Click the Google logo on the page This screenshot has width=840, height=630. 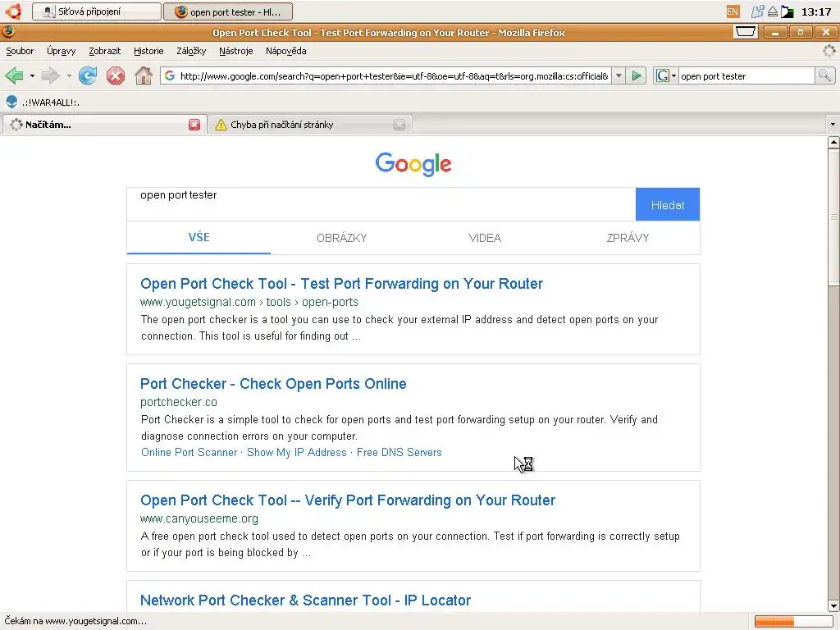[x=413, y=164]
